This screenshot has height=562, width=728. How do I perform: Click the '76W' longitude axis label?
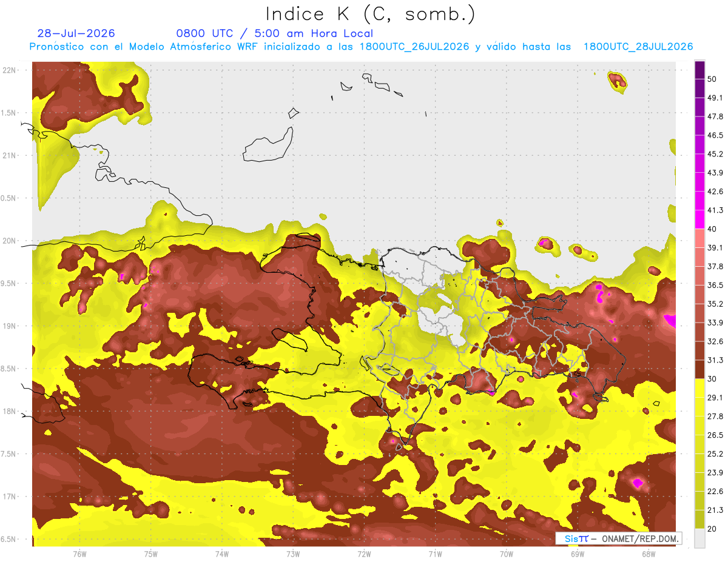click(x=79, y=554)
